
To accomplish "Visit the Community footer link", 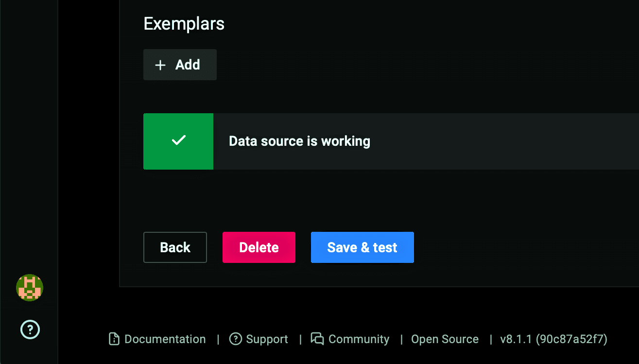I will click(359, 339).
